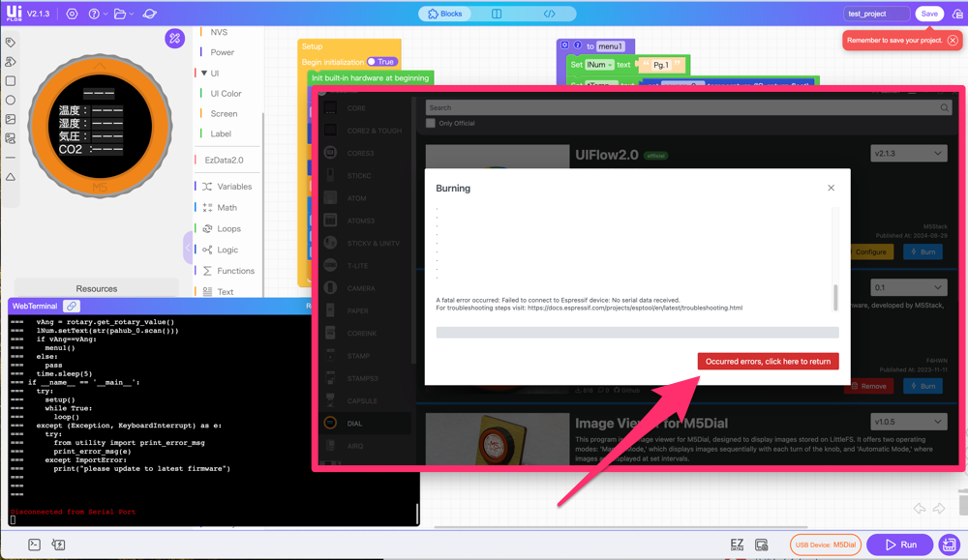Switch to the Blocks view tab

tap(446, 15)
